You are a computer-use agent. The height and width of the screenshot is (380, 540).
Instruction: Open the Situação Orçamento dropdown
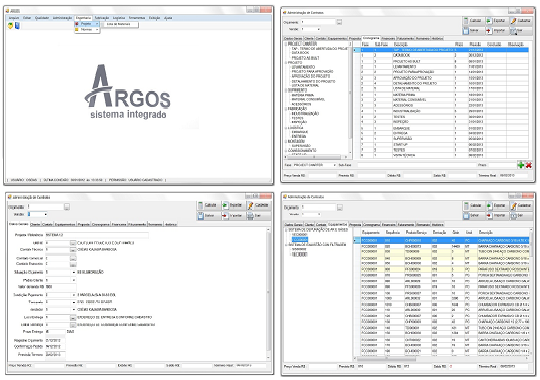tap(74, 272)
